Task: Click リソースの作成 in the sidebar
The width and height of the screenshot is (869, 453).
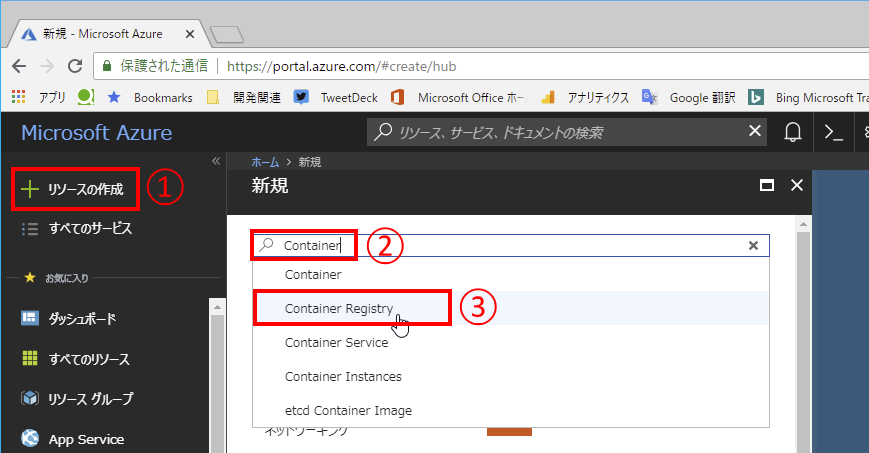Action: (x=75, y=189)
